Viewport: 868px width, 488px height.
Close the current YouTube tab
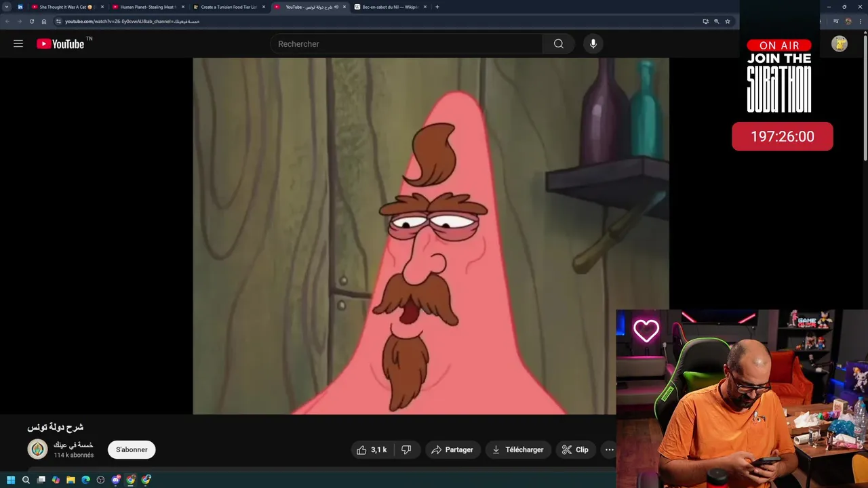(x=344, y=7)
